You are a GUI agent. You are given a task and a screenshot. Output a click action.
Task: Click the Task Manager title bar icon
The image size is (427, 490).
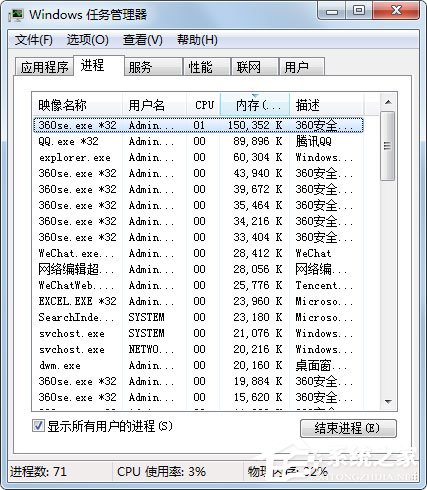[16, 15]
